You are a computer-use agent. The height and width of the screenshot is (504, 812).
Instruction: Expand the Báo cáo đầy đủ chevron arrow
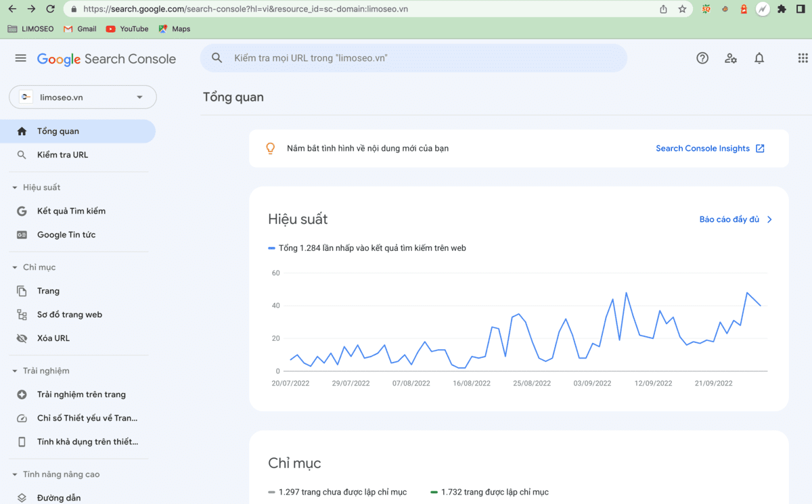click(769, 219)
